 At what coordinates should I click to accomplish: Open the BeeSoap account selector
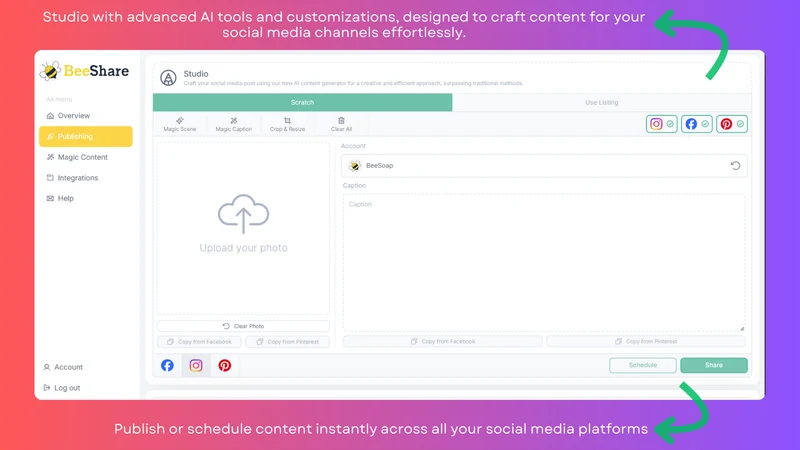(544, 166)
